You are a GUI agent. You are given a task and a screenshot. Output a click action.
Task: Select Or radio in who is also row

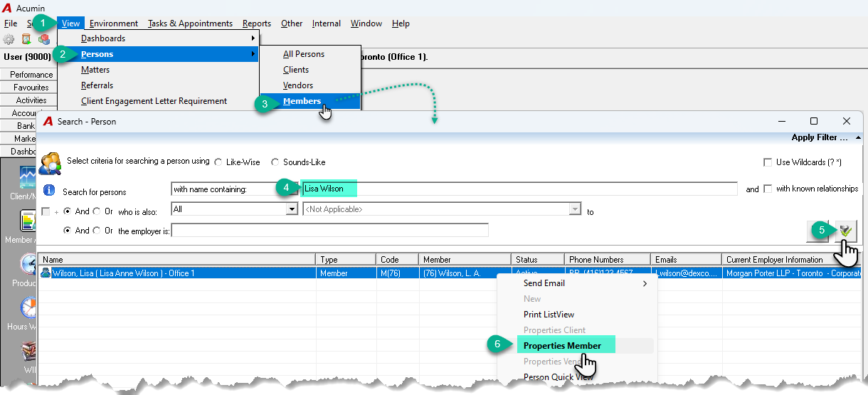[97, 211]
